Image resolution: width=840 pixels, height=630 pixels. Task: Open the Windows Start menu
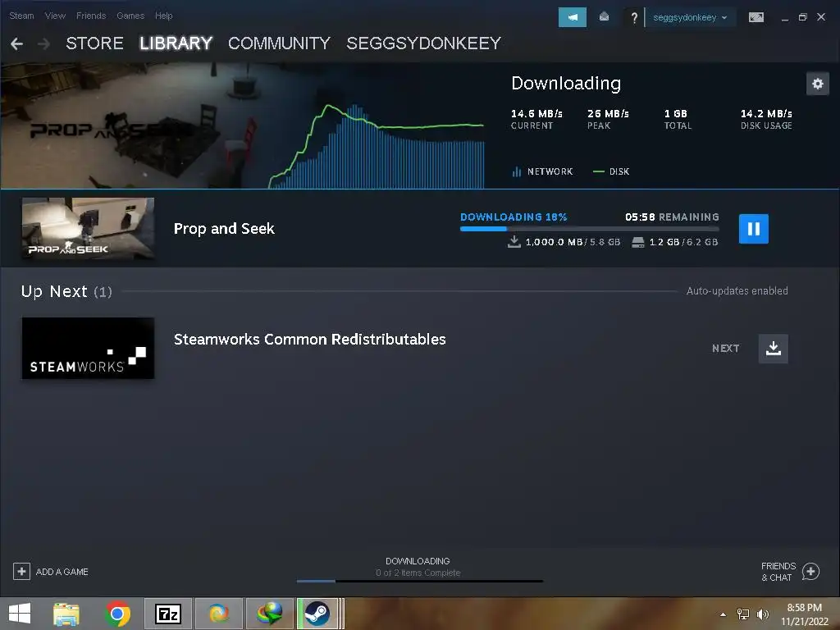[20, 614]
